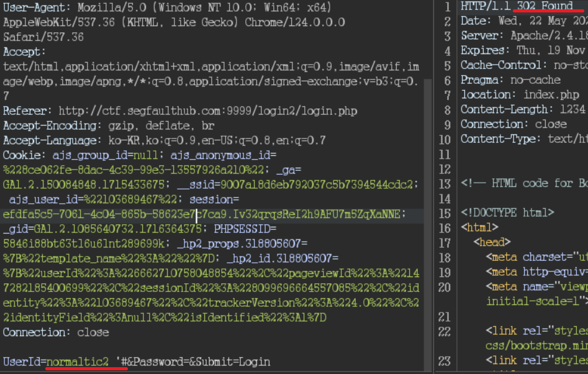The image size is (588, 374).
Task: Click the response Connection: close header
Action: click(x=513, y=124)
